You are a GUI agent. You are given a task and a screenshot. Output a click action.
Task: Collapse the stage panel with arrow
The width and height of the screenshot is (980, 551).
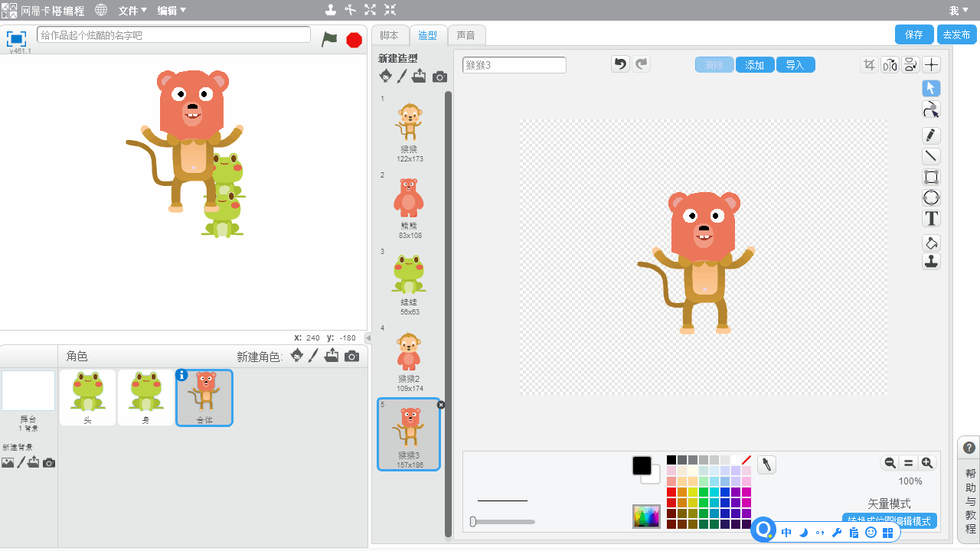click(x=368, y=337)
